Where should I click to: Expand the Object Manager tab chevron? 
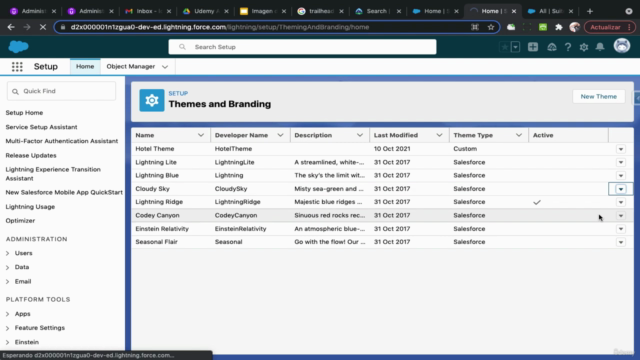165,67
